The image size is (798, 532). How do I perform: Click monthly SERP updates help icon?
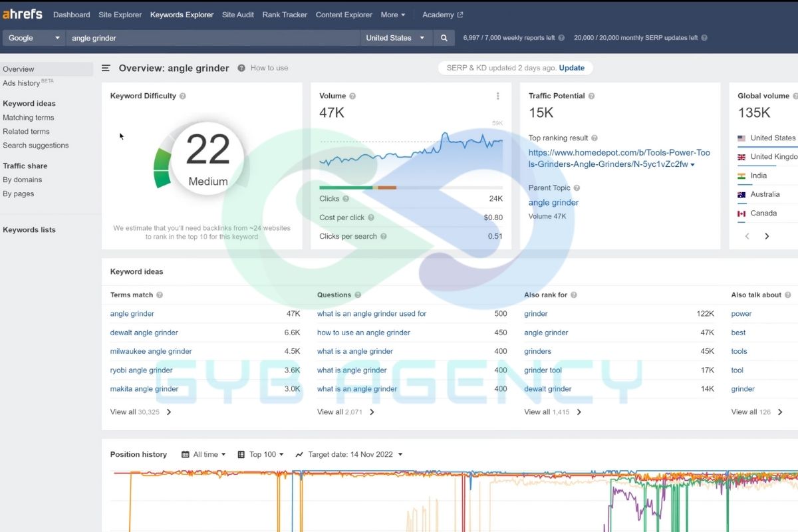[704, 38]
